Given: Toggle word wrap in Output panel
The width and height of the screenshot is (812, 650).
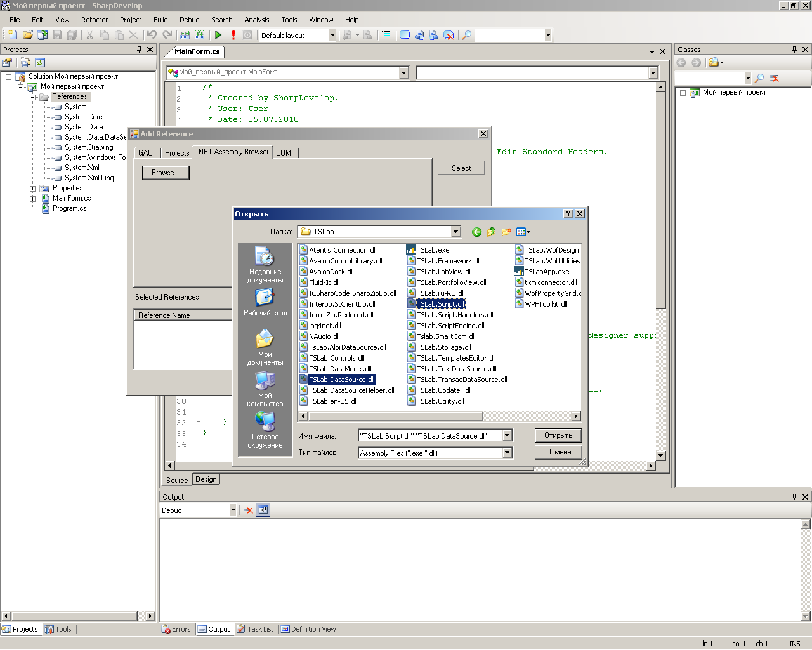Looking at the screenshot, I should 263,510.
